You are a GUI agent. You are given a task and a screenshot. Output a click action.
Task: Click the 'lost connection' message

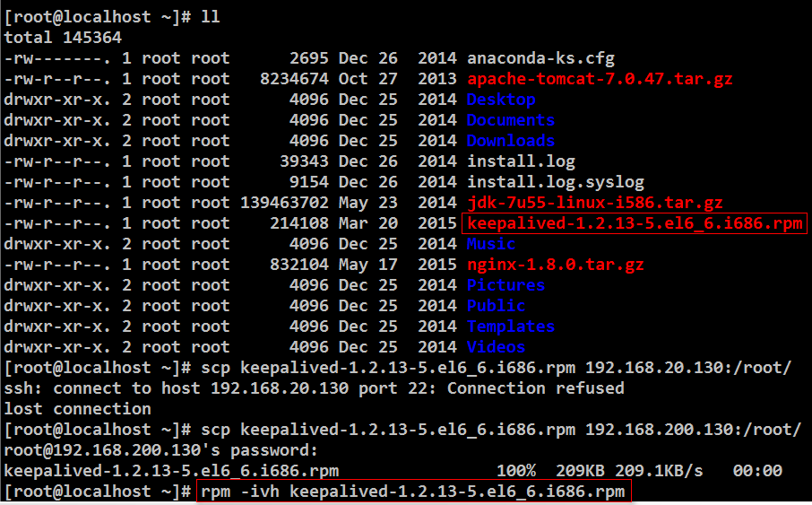tap(78, 409)
